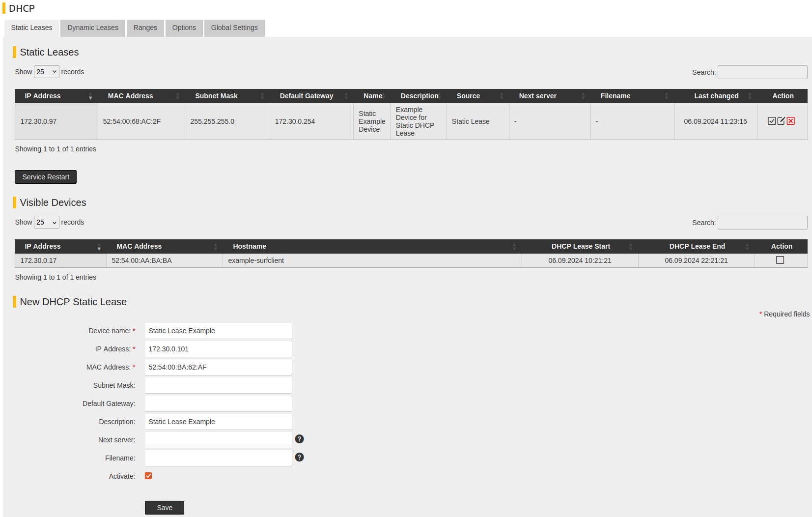
Task: Tick the checkbox for device 172.30.0.17
Action: pos(780,260)
